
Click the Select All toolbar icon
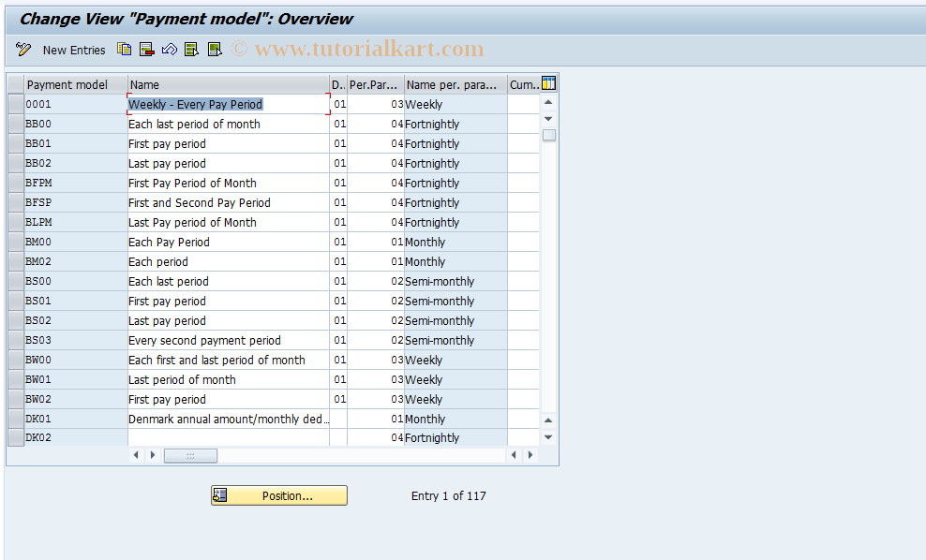point(191,50)
